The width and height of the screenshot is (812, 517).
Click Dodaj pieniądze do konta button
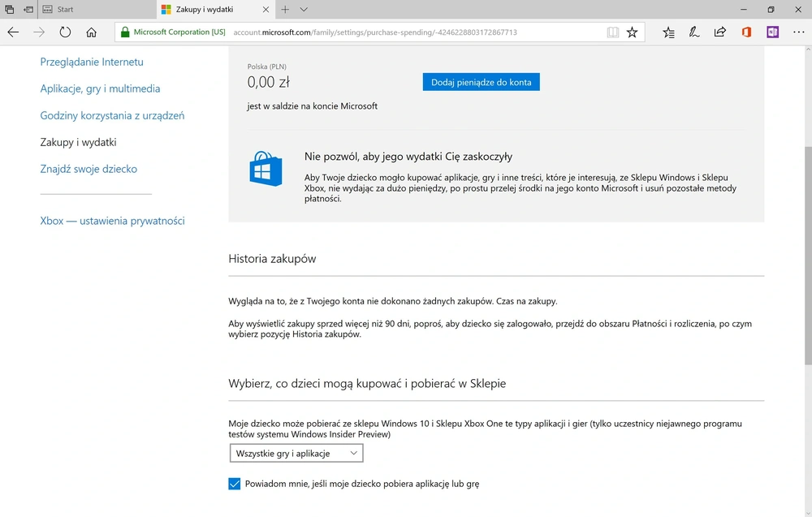[x=481, y=82]
